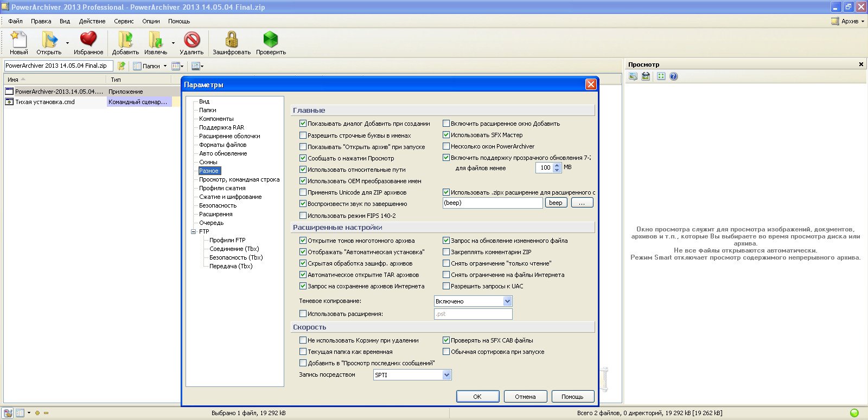Toggle 'Показывать диалог Добавить при создании' checkbox
The image size is (868, 420).
pyautogui.click(x=303, y=124)
